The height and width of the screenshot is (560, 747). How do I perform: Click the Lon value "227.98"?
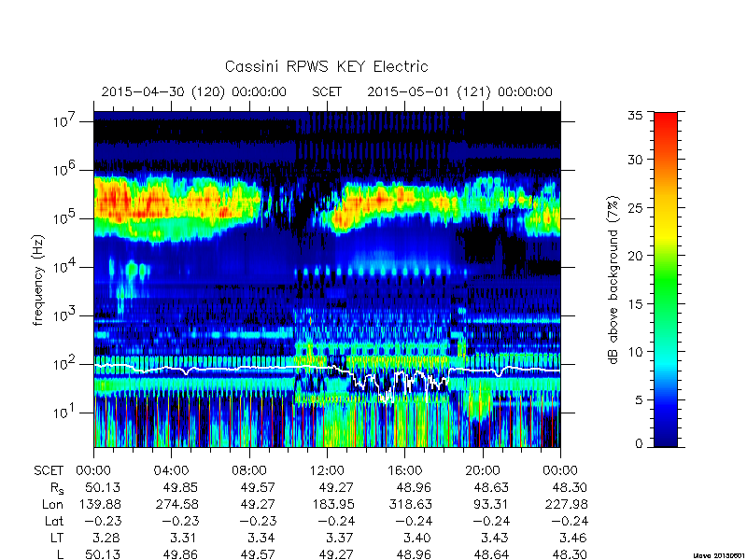pyautogui.click(x=567, y=504)
